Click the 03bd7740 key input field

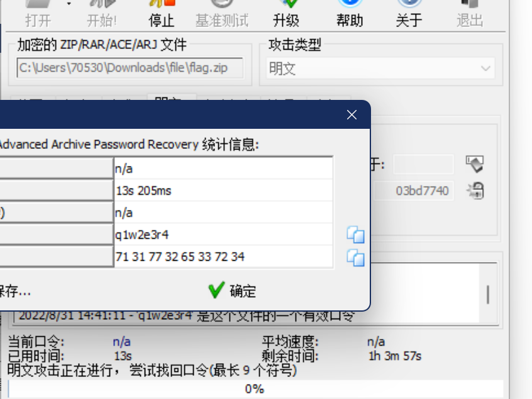coord(414,191)
